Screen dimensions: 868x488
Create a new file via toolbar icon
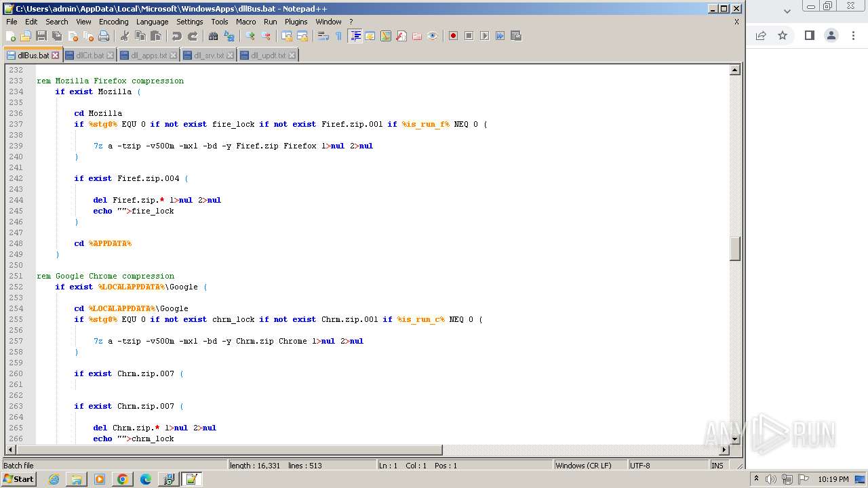[x=11, y=36]
